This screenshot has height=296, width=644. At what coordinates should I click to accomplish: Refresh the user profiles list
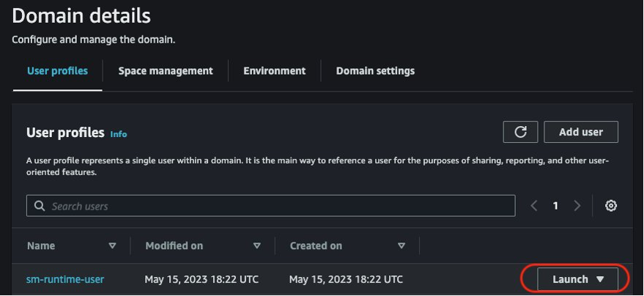click(520, 132)
